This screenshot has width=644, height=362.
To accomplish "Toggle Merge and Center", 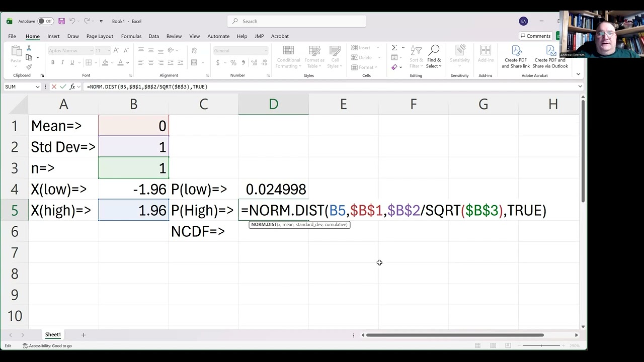I will pyautogui.click(x=194, y=62).
